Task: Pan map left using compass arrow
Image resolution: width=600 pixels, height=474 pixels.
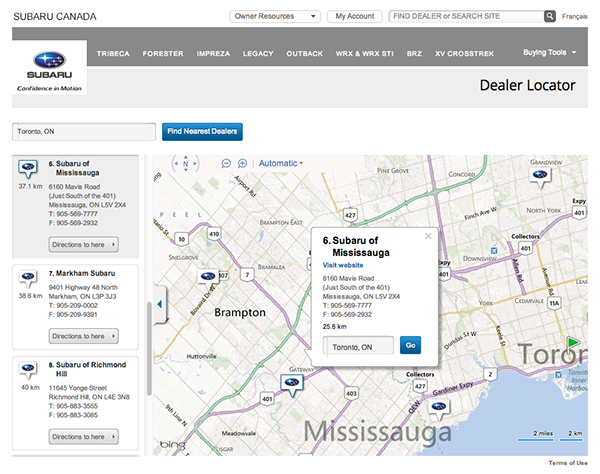Action: tap(176, 164)
